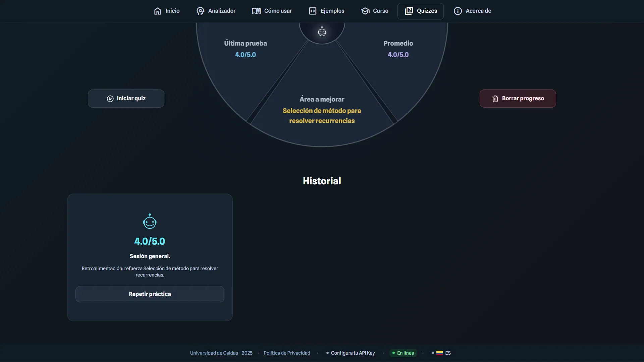Click the robot face icon in the Historial card
This screenshot has width=644, height=362.
150,221
